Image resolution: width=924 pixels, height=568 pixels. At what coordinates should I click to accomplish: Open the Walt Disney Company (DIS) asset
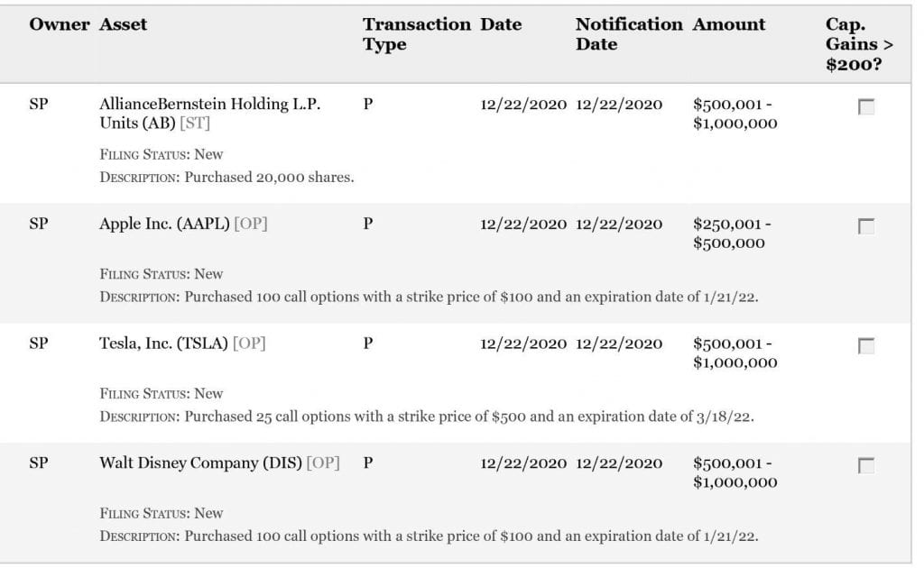(200, 463)
